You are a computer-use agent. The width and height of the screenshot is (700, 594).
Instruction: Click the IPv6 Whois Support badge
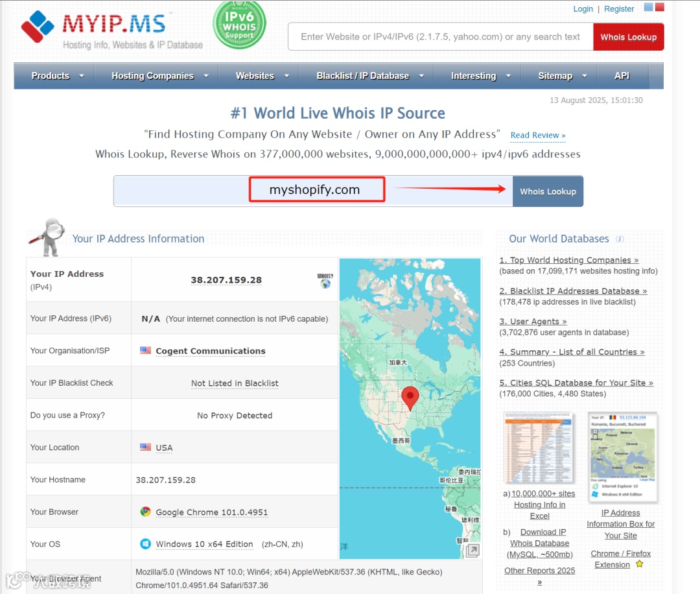pos(239,25)
